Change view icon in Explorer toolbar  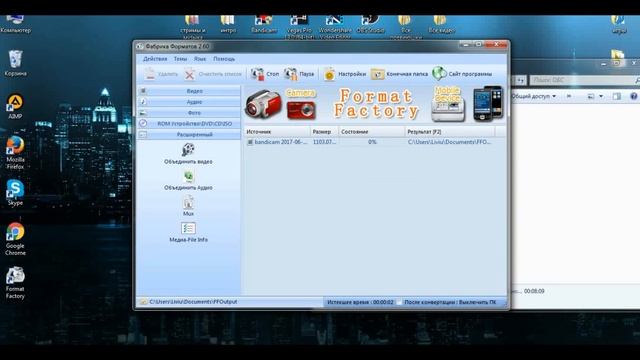[591, 96]
